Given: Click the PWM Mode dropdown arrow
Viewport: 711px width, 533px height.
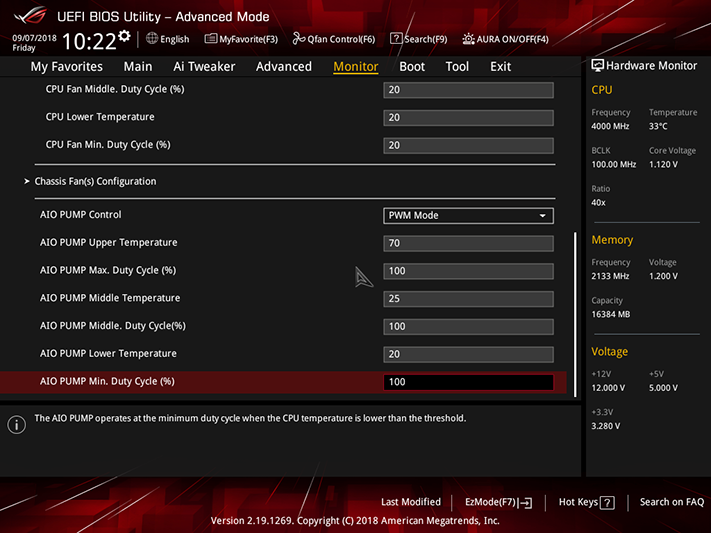Looking at the screenshot, I should [x=542, y=216].
